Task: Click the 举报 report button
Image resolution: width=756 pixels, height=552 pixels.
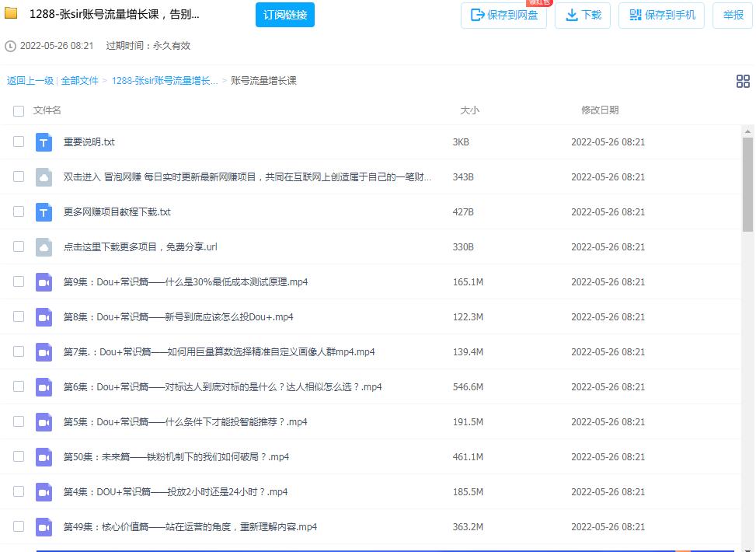Action: 733,15
